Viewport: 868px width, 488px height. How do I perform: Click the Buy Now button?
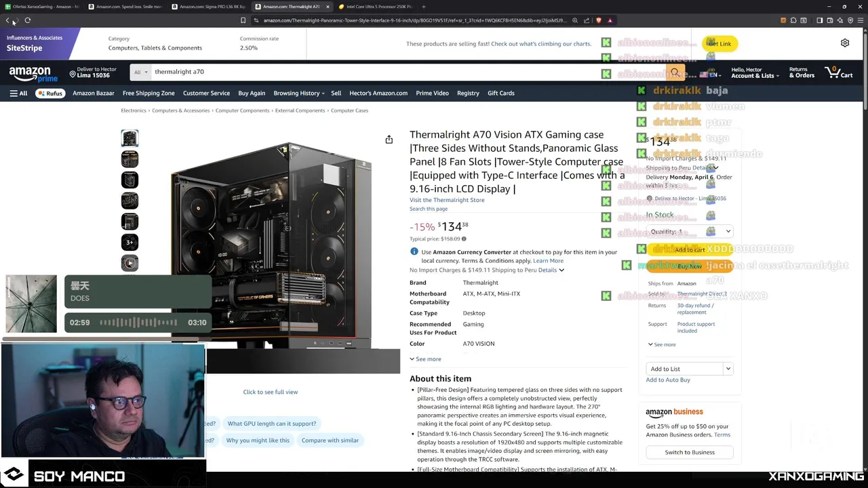coord(689,266)
